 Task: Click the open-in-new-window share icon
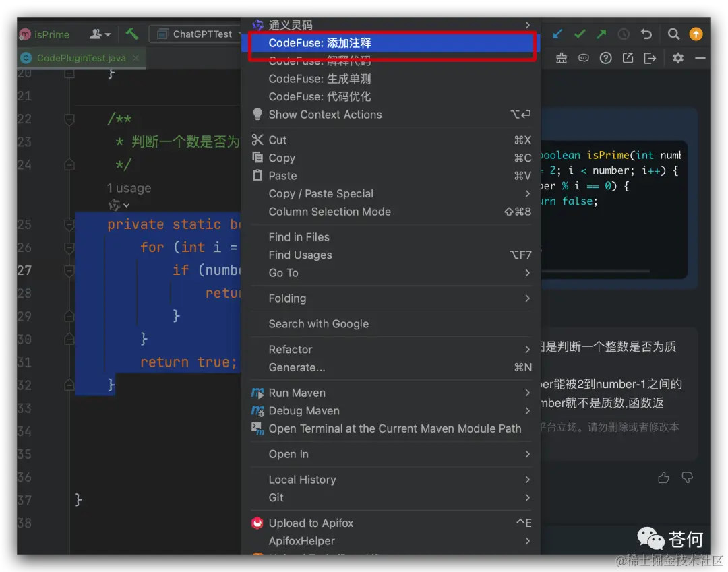click(x=628, y=58)
